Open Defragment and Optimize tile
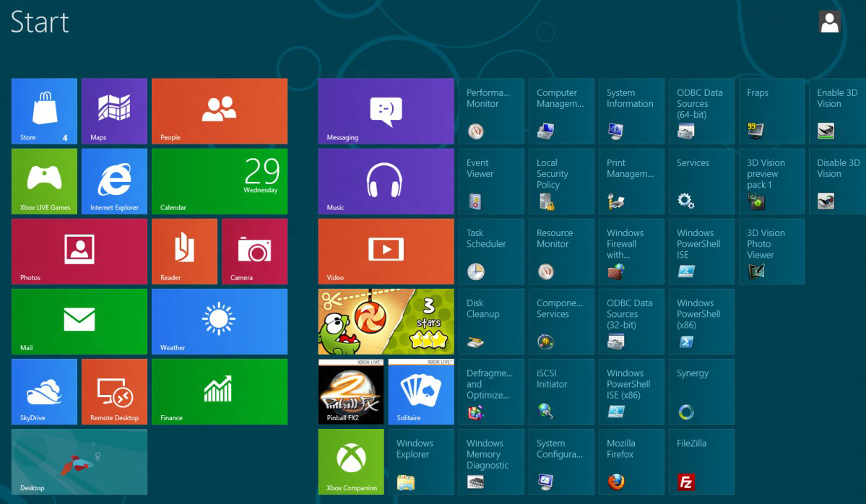Screen dimensions: 866x504 tap(491, 391)
